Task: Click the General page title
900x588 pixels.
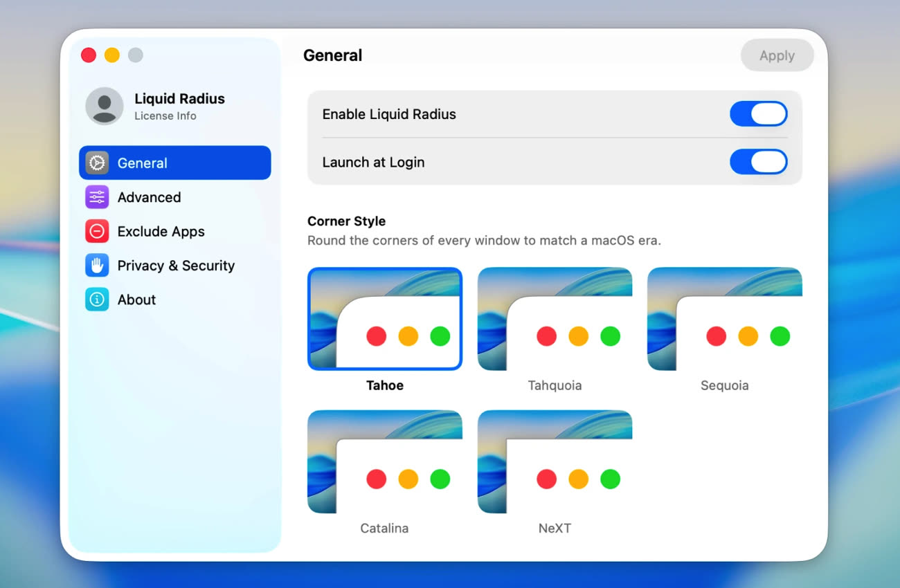Action: tap(333, 55)
